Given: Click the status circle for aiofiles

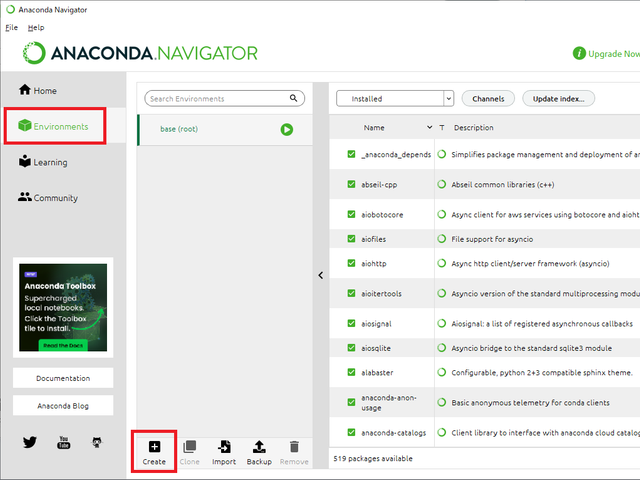Looking at the screenshot, I should pos(442,239).
